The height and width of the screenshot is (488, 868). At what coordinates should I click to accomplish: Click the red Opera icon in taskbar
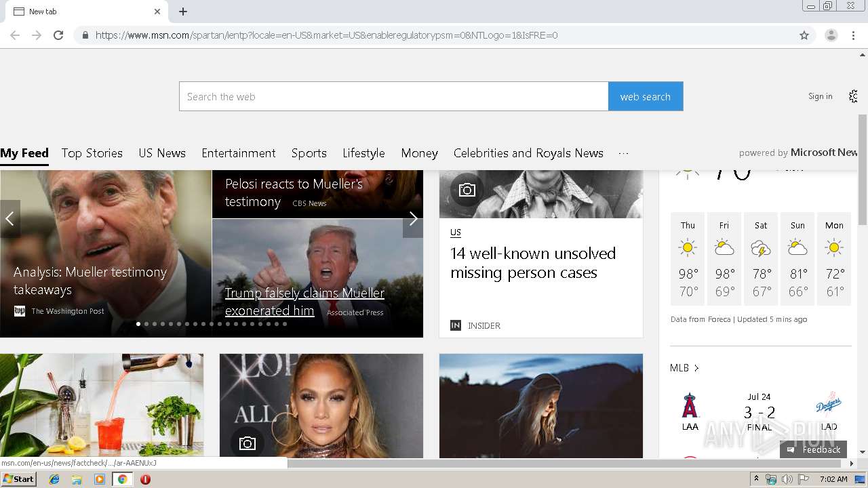point(145,479)
